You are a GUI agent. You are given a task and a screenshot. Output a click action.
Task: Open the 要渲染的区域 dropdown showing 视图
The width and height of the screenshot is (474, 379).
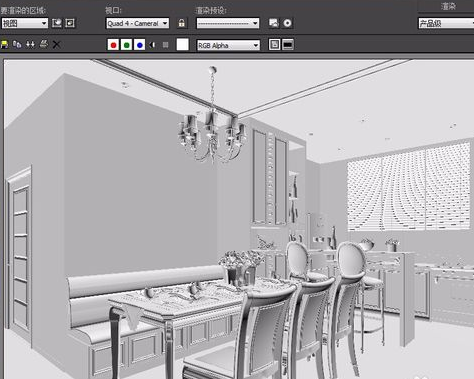[x=25, y=23]
